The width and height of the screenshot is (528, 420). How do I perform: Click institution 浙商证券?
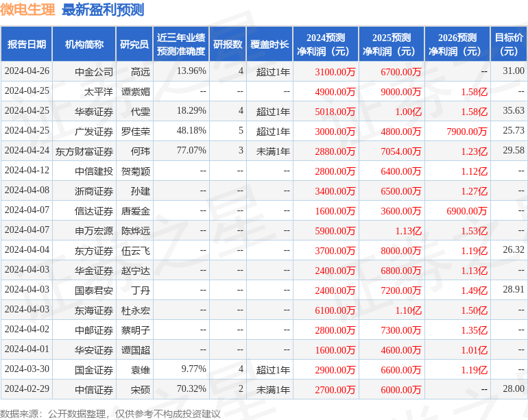coord(94,191)
